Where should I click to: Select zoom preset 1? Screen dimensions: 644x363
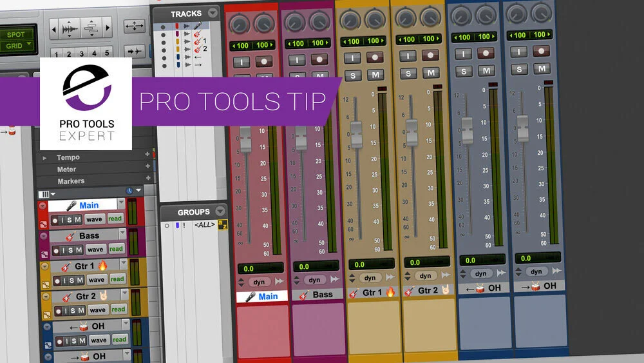coord(56,54)
